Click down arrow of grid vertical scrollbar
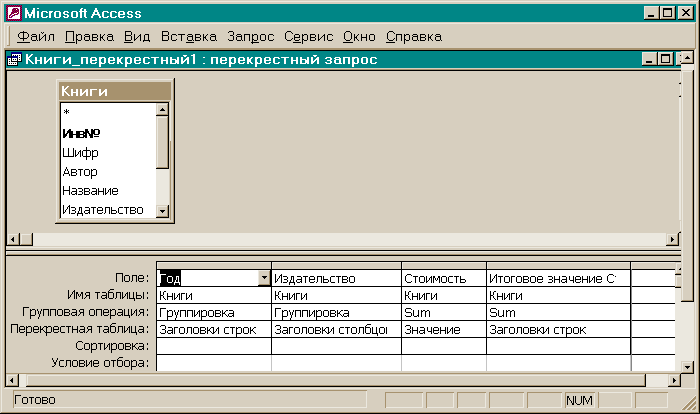700x414 pixels. point(688,367)
